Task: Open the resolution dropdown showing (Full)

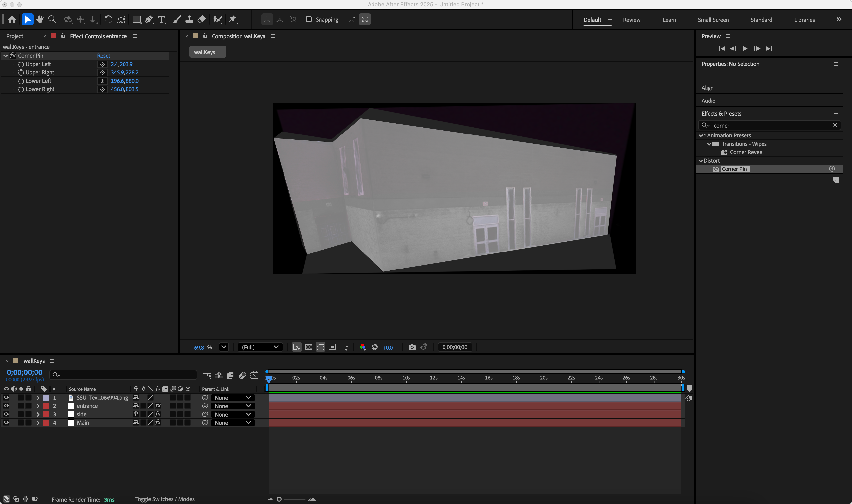Action: coord(260,347)
